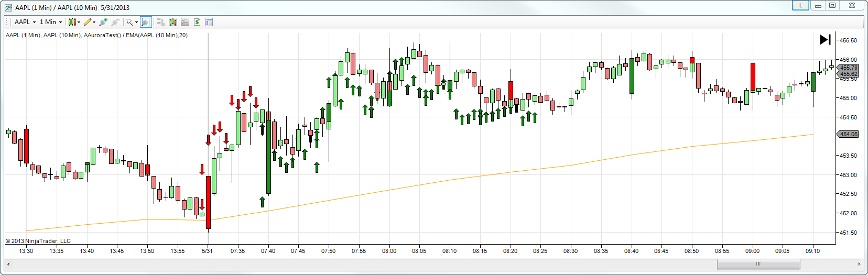This screenshot has height=275, width=868.
Task: Open Data Series via the candlesticks icon
Action: [173, 22]
